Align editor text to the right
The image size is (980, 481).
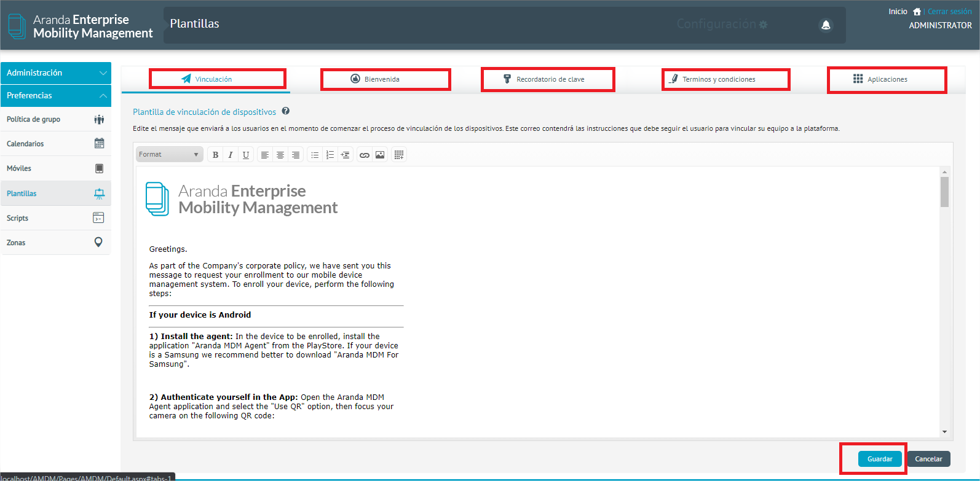pos(296,155)
